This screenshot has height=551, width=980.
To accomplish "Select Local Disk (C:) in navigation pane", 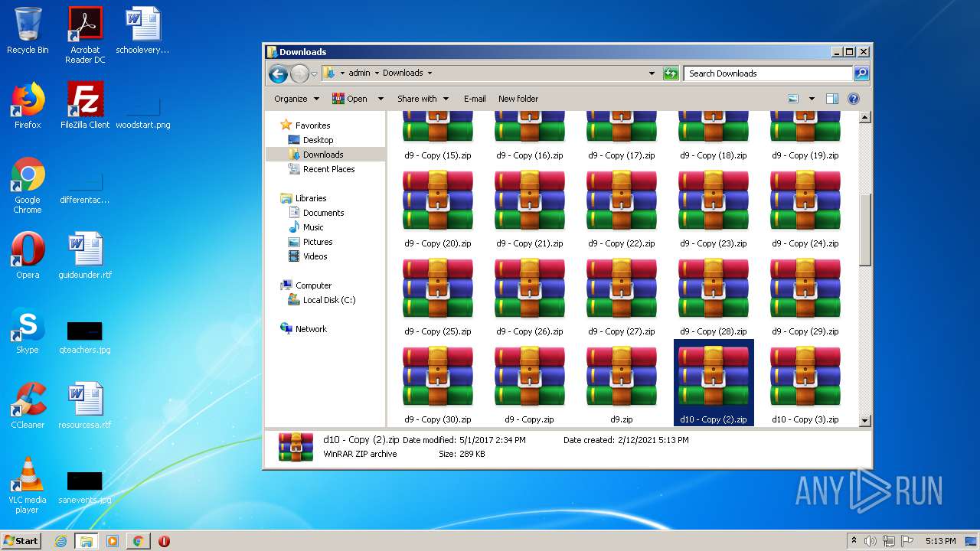I will 328,300.
